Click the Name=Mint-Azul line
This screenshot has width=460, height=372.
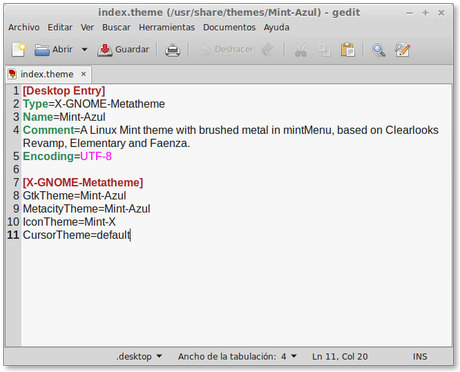point(64,117)
